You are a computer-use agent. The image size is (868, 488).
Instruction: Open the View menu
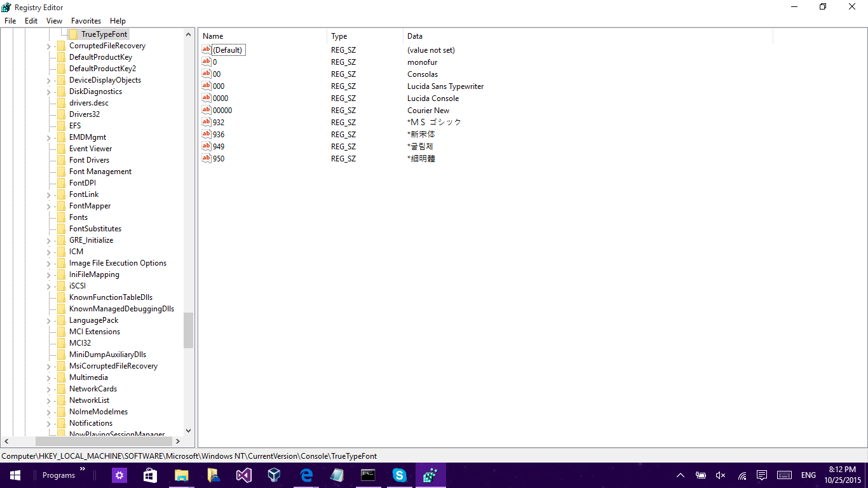pos(54,21)
